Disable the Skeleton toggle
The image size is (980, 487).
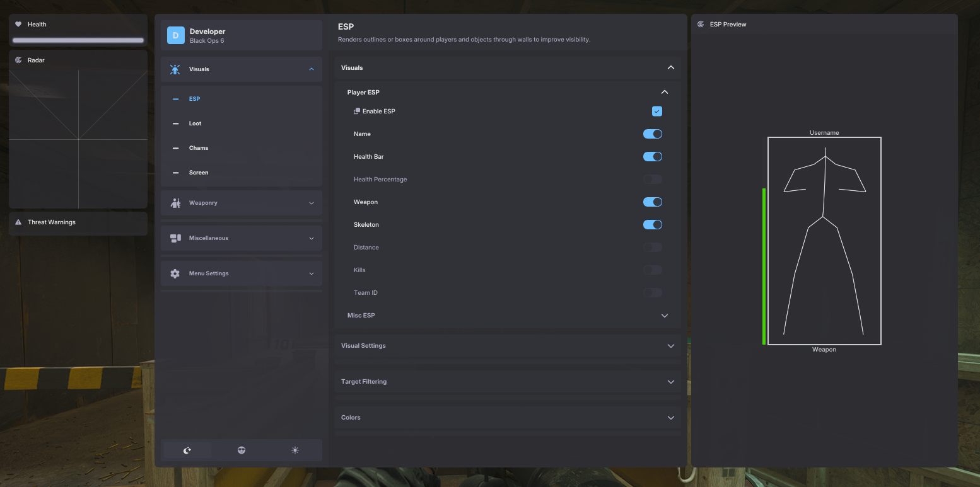pos(652,225)
